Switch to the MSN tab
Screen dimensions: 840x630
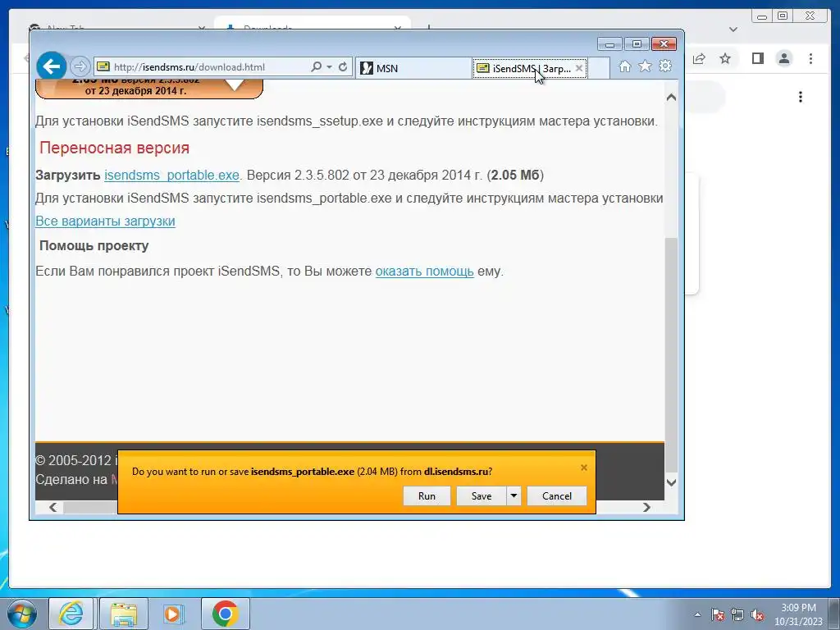413,68
